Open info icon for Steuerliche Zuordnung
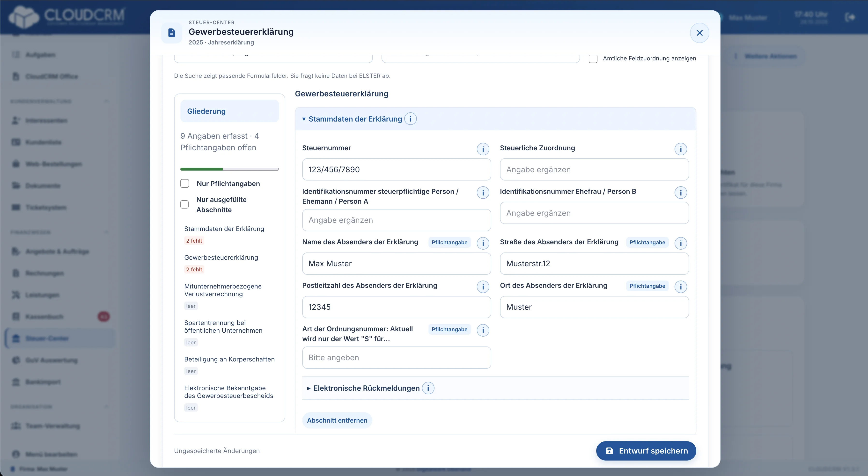This screenshot has height=476, width=868. tap(681, 149)
